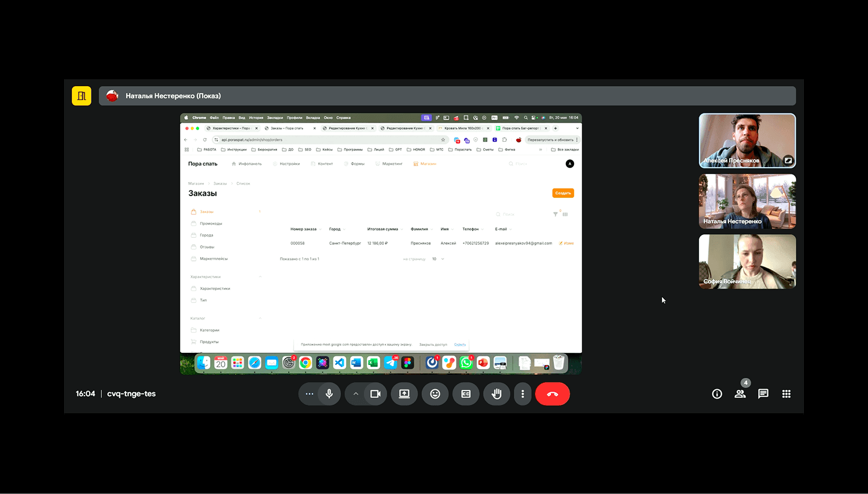Click Закрыть доступ in sharing notice

click(433, 345)
